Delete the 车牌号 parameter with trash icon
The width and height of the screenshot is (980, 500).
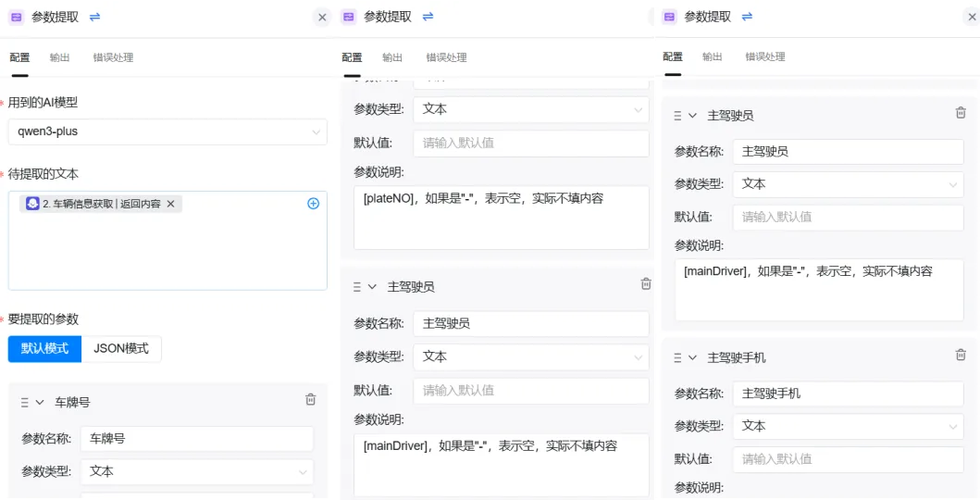tap(311, 399)
